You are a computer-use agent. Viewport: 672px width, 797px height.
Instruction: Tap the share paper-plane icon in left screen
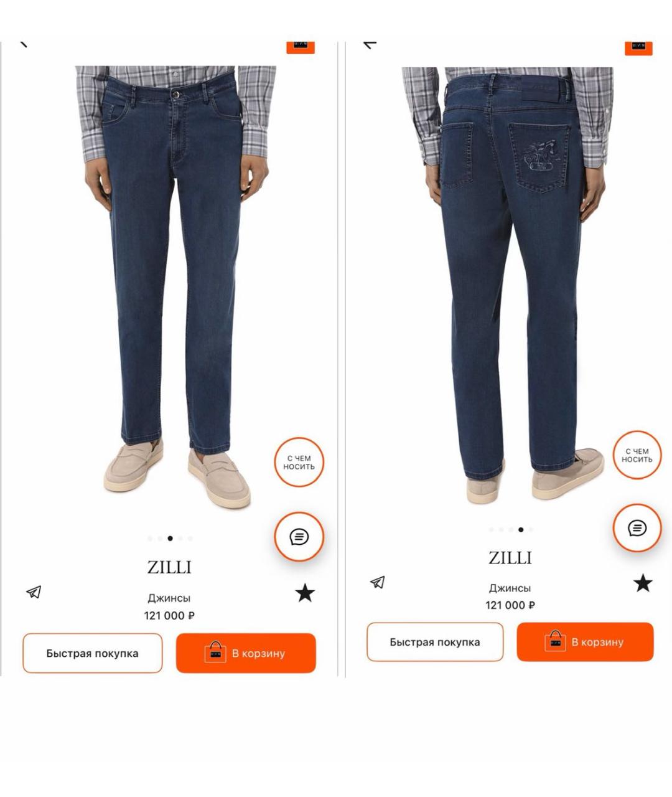34,592
